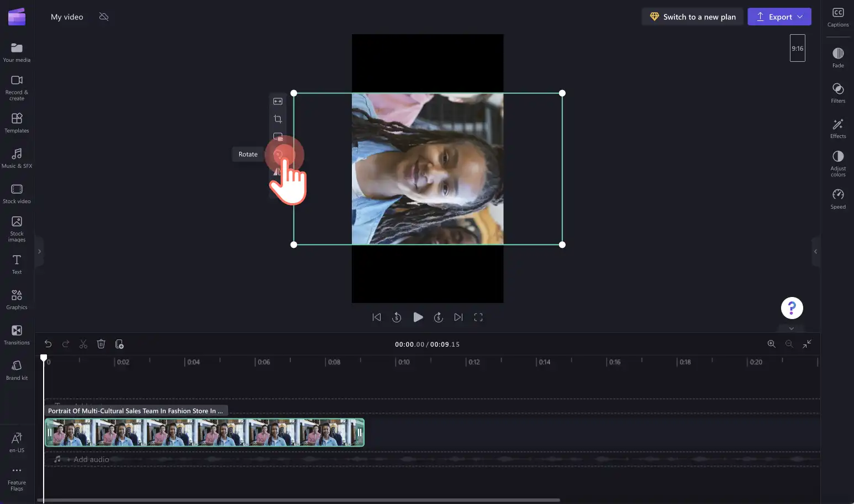Skip to the start of video
This screenshot has width=854, height=504.
tap(377, 317)
